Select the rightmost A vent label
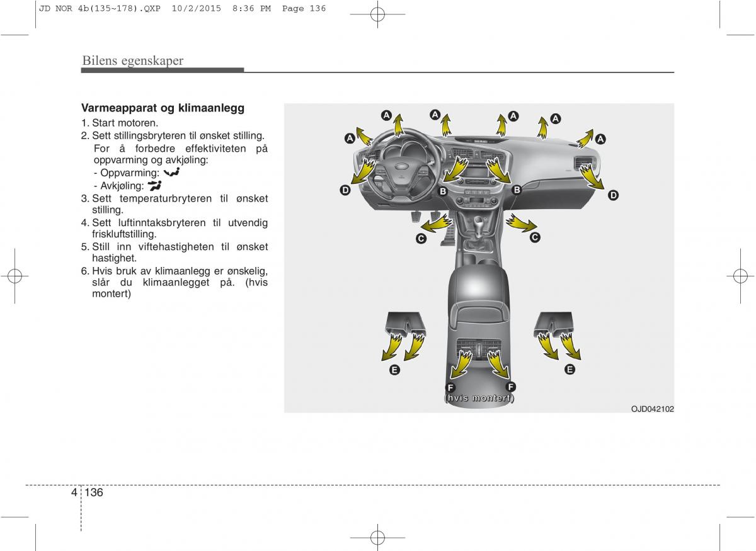 (x=600, y=139)
